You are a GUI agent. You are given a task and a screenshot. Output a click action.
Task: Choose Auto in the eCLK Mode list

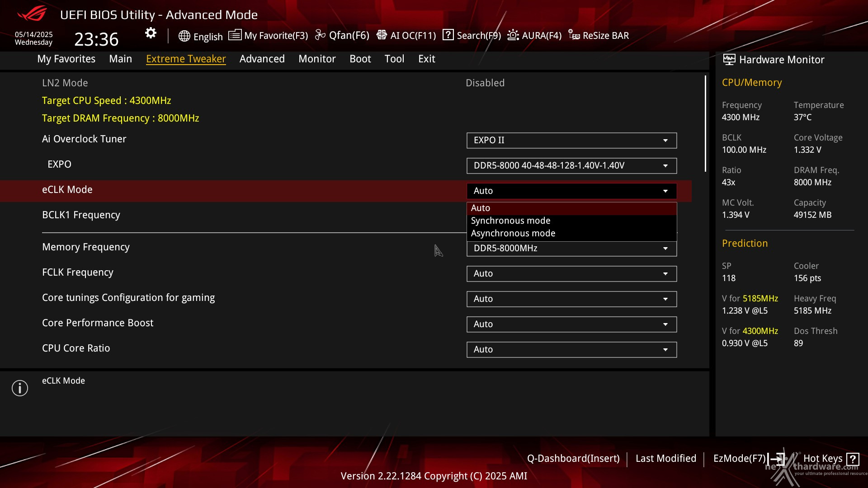click(571, 208)
